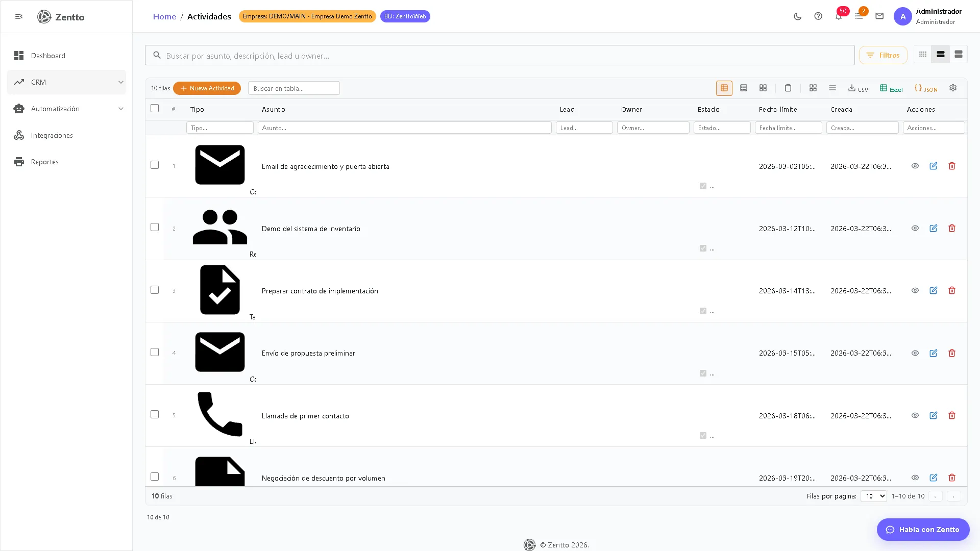This screenshot has width=980, height=551.
Task: Delete the 'Envío de propuesta preliminar' activity
Action: tap(952, 353)
